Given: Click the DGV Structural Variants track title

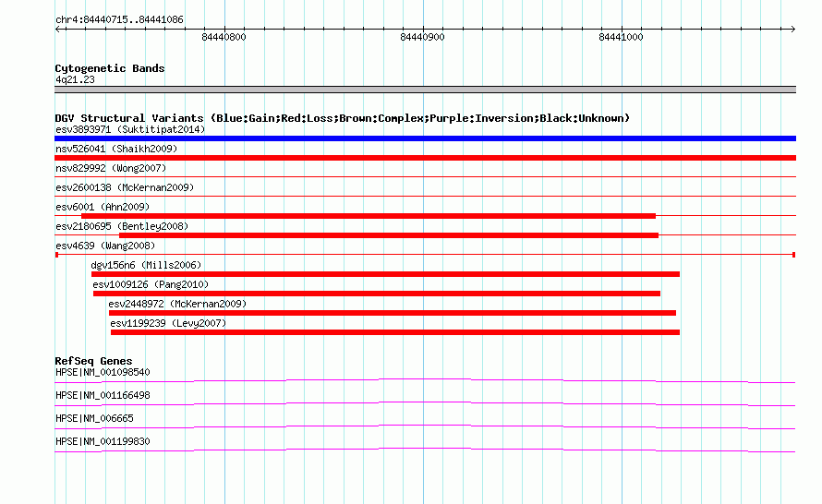Looking at the screenshot, I should [x=342, y=118].
